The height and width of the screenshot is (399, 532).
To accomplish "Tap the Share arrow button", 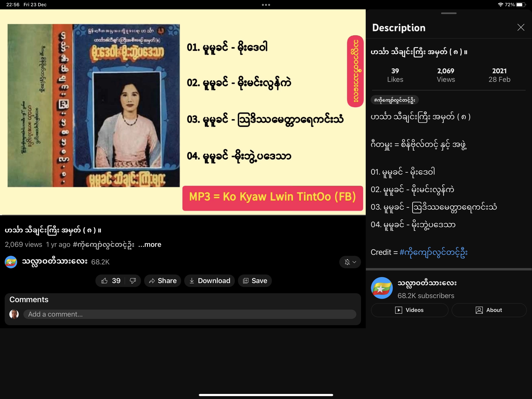I will click(x=163, y=281).
